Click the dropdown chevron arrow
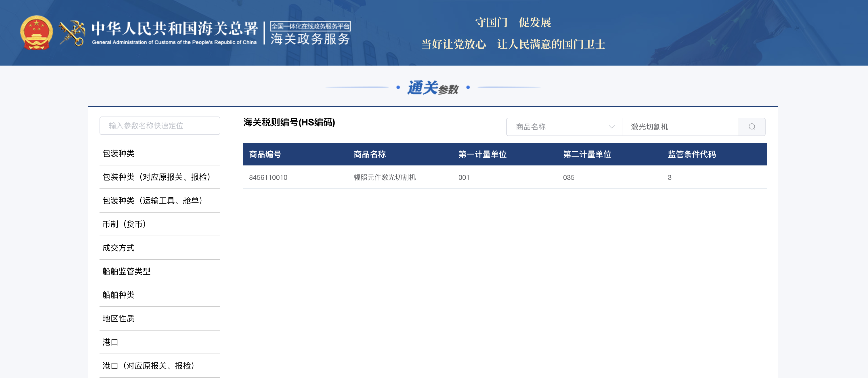868x378 pixels. coord(611,127)
